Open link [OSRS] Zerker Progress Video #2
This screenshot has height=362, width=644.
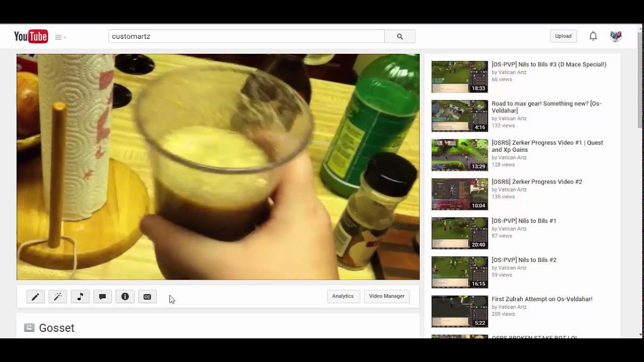pos(537,182)
